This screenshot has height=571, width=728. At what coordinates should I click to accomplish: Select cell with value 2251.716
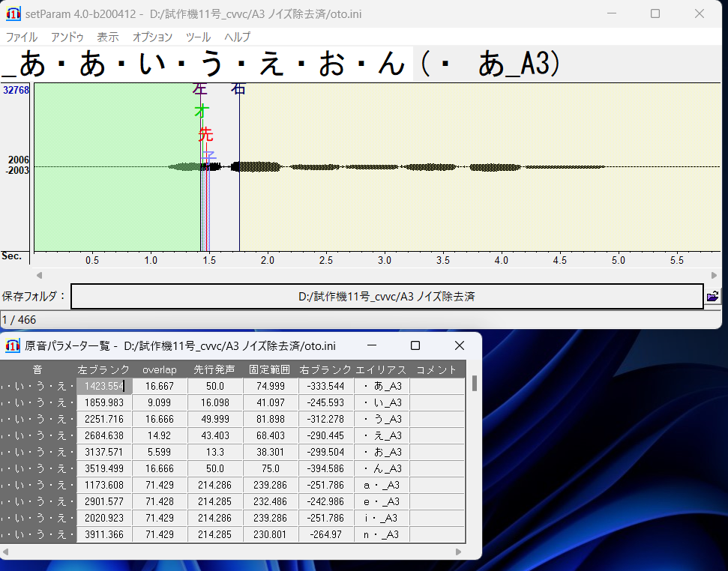coord(104,419)
